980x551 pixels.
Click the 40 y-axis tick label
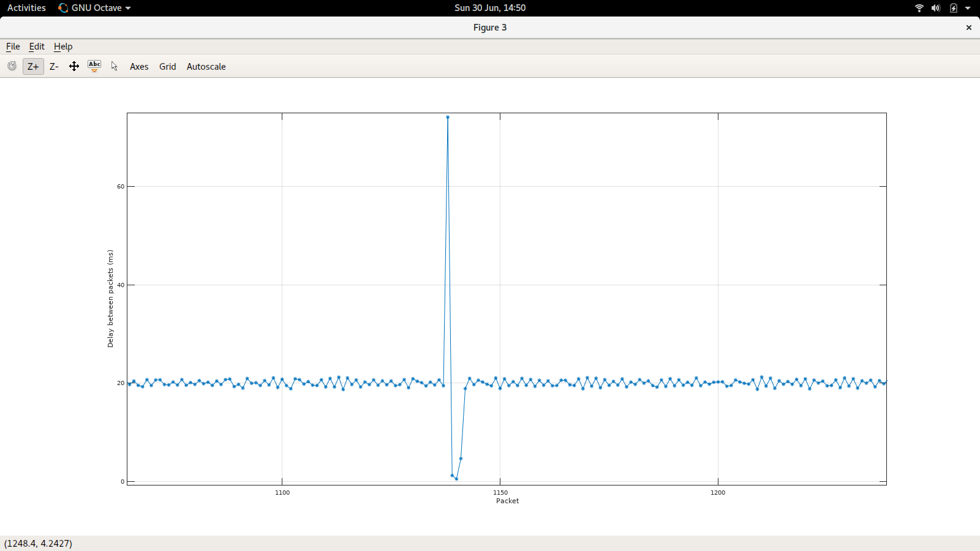coord(121,285)
